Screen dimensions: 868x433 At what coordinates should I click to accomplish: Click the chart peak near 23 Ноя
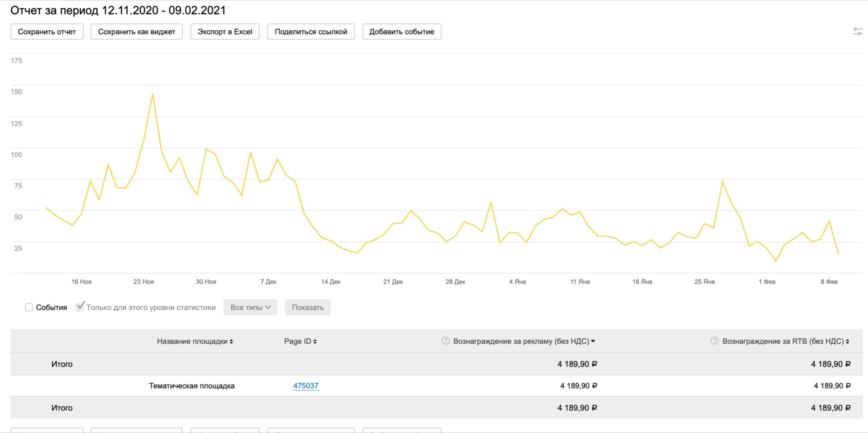[x=153, y=94]
